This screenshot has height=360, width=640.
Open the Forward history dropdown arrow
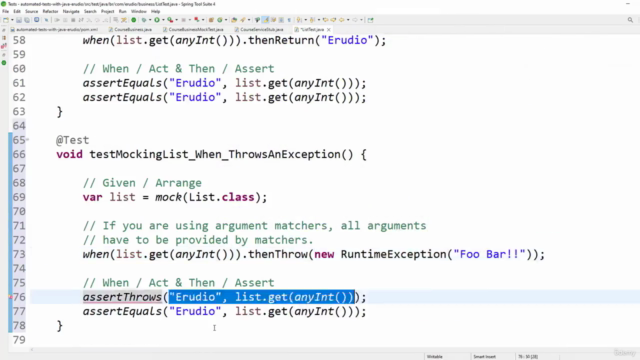coord(361,20)
